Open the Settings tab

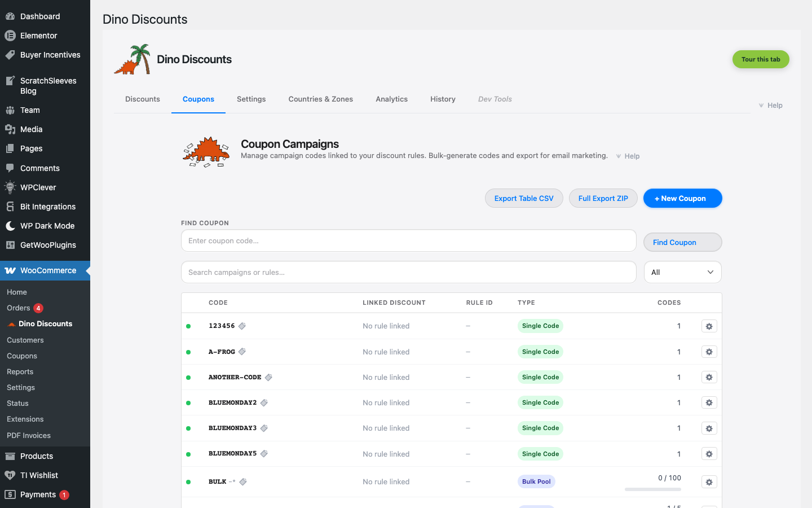(x=251, y=99)
